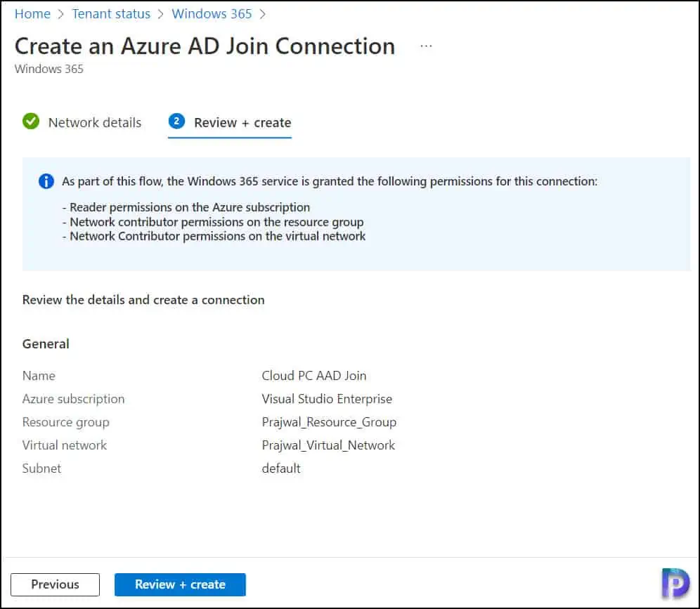Open the ellipsis more options menu
The image size is (700, 609).
(427, 46)
